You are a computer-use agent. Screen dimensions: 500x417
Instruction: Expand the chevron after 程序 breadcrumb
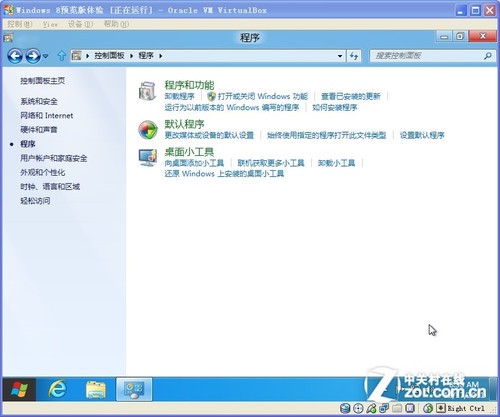pyautogui.click(x=160, y=56)
